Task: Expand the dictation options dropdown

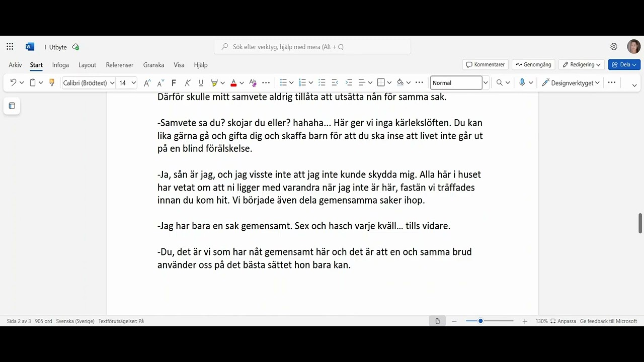Action: click(530, 83)
